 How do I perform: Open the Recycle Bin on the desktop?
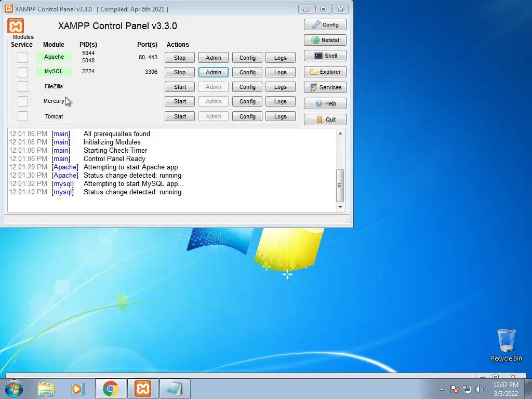click(506, 345)
